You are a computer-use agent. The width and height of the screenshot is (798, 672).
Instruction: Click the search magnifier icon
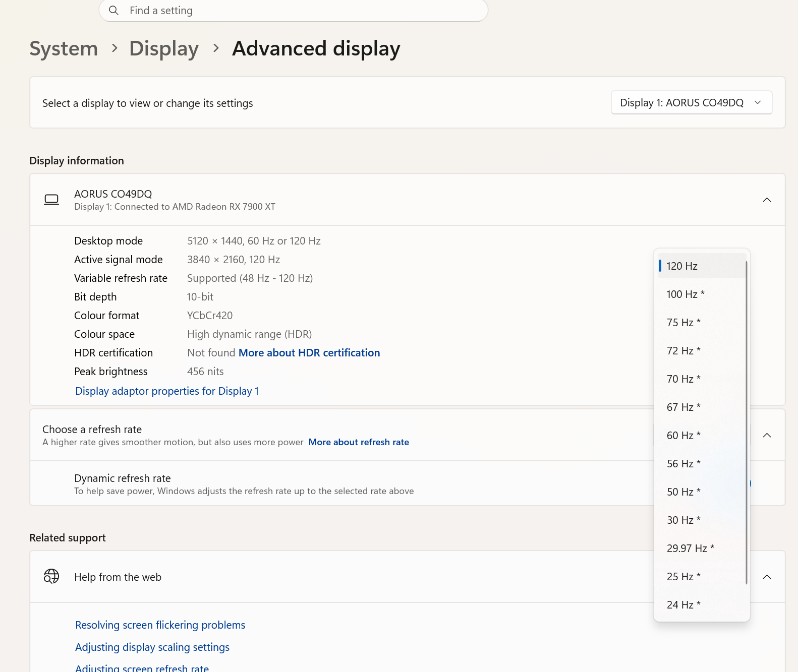(x=114, y=11)
